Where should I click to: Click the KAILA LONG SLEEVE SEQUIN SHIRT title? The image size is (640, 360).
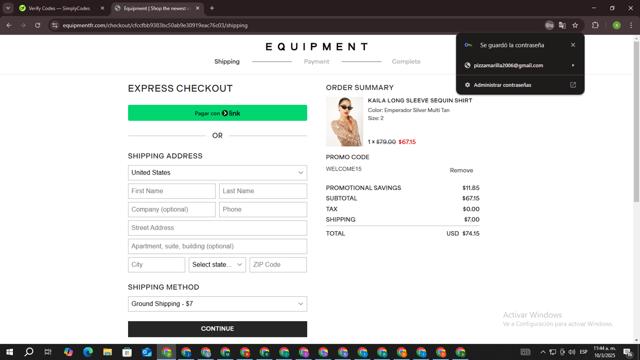(x=420, y=100)
